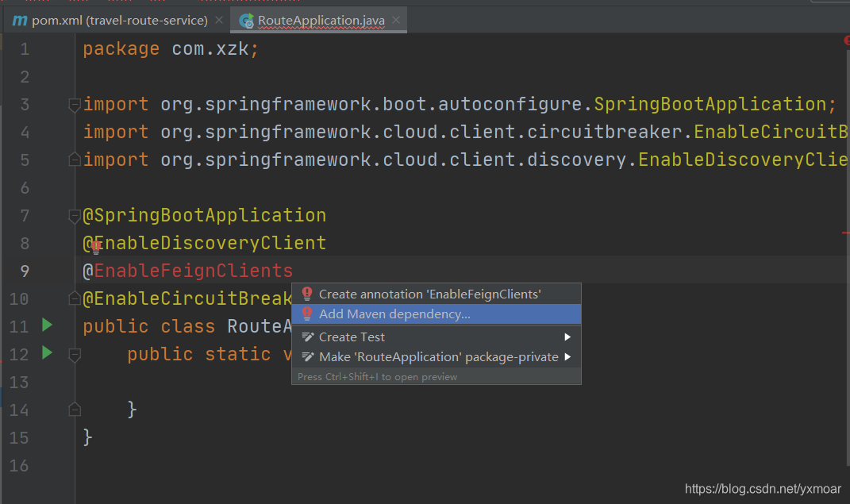Select the RouteApplication.java tab
Screen dimensions: 850x504
tap(321, 21)
